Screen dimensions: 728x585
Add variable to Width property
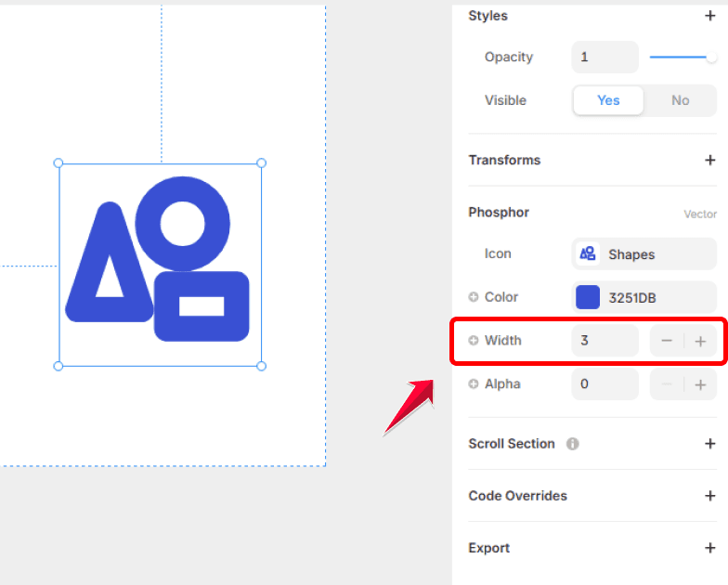click(x=474, y=340)
